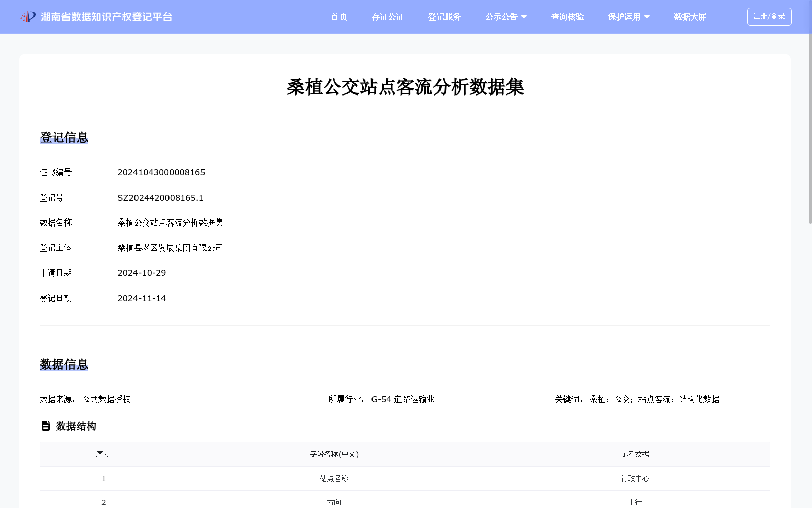Open 查询核验 page

click(x=567, y=17)
